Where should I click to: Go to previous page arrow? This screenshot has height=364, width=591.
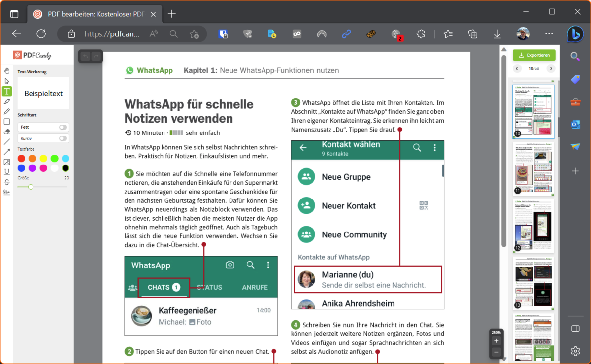coord(517,68)
